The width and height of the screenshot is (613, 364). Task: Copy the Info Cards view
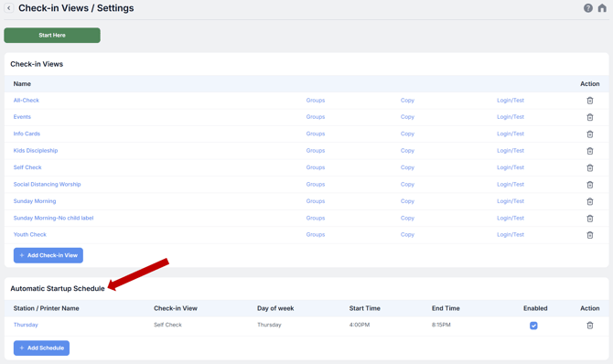pyautogui.click(x=407, y=134)
